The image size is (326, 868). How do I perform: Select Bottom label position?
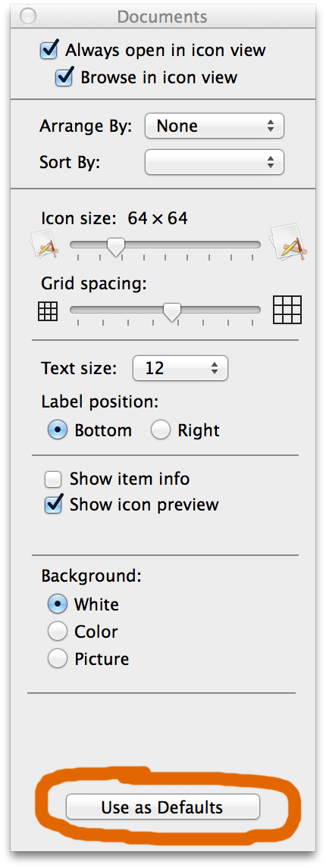click(58, 431)
